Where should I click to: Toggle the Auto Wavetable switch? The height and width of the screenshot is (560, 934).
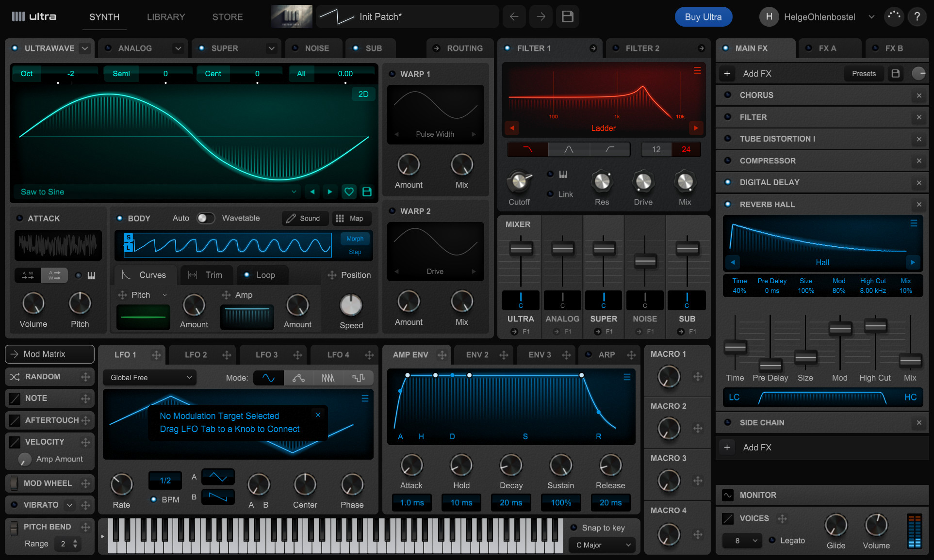[206, 218]
